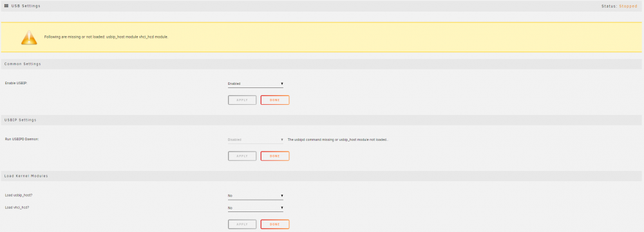644x232 pixels.
Task: Click the USB Settings grid icon
Action: (x=6, y=6)
